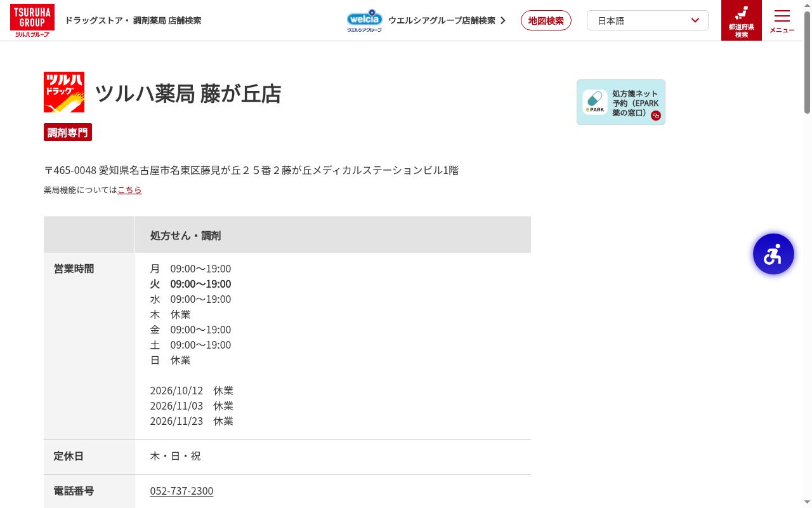Screen dimensions: 812x508
Task: Expand the 日本語 language dropdown
Action: coord(648,20)
